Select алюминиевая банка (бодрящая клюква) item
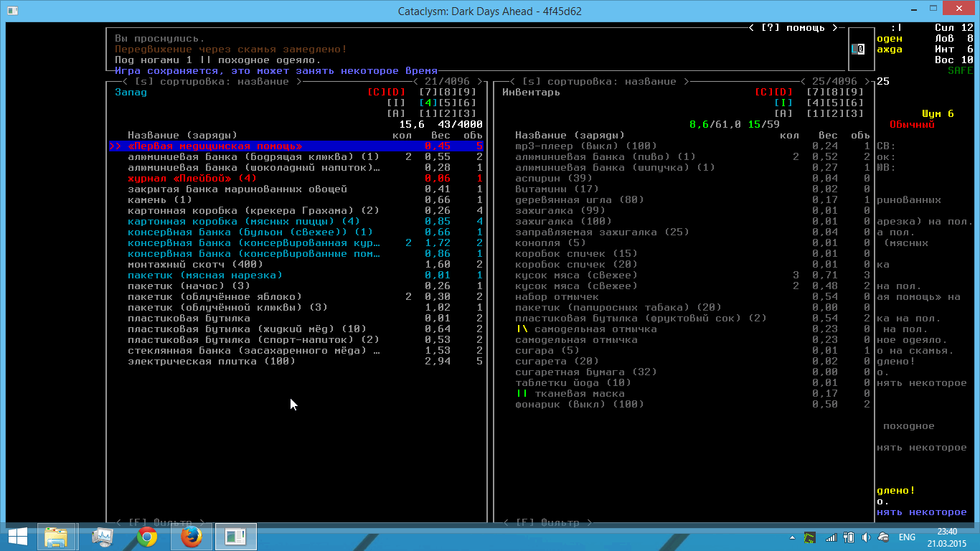The image size is (980, 551). click(x=296, y=157)
